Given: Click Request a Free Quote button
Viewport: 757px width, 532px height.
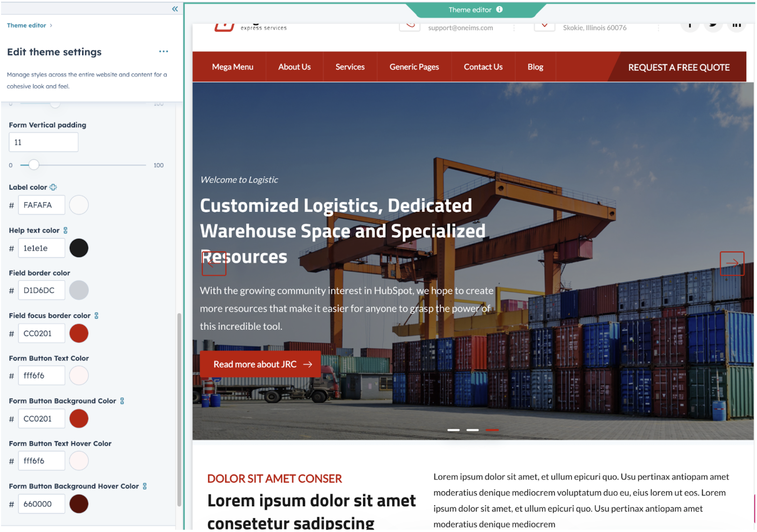Looking at the screenshot, I should (678, 67).
